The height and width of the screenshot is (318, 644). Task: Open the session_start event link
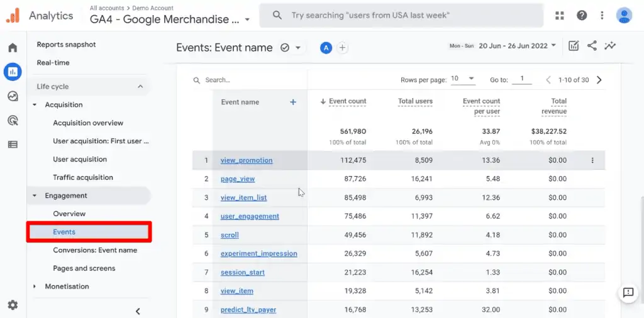pos(243,273)
